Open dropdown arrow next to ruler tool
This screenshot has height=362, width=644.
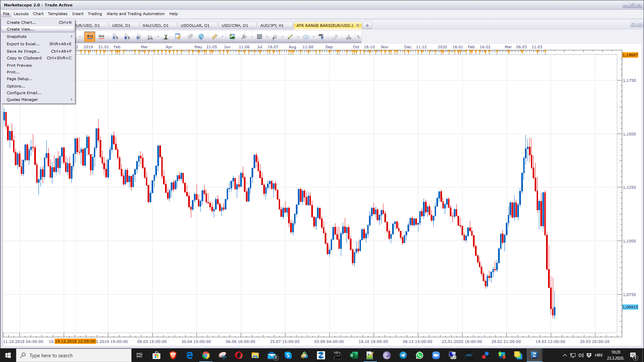click(x=222, y=37)
